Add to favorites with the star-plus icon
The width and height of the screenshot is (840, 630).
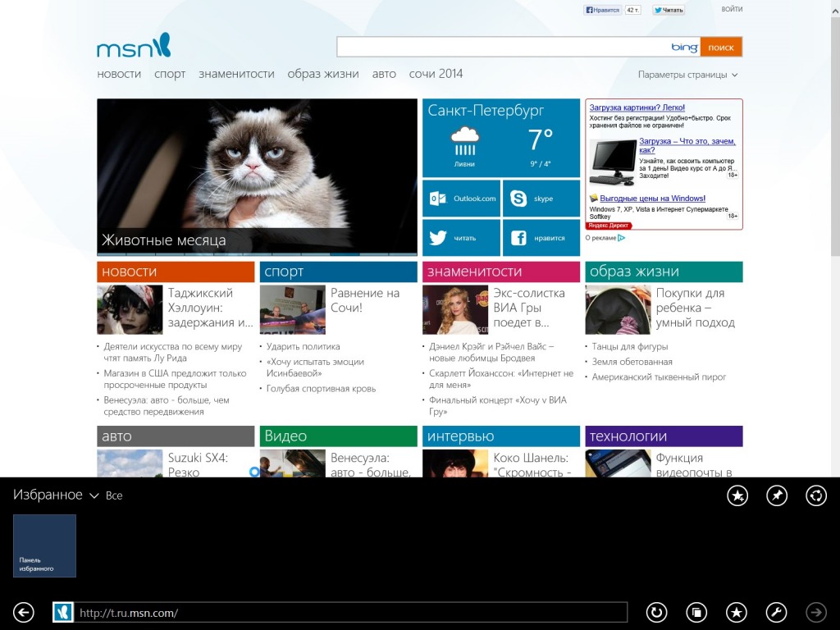(x=737, y=495)
